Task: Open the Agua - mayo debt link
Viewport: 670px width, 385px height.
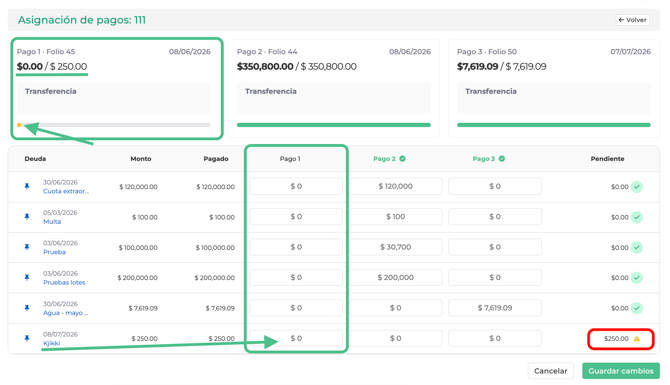Action: (65, 313)
